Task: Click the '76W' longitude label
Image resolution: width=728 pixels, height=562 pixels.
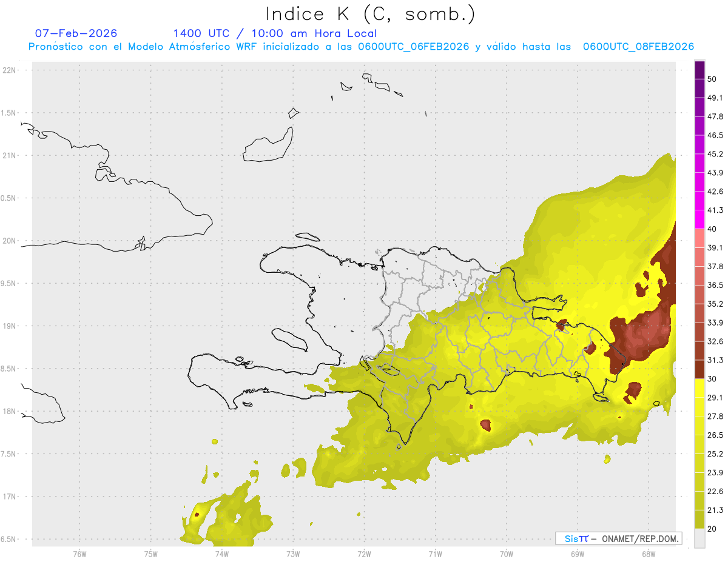Action: (x=79, y=553)
